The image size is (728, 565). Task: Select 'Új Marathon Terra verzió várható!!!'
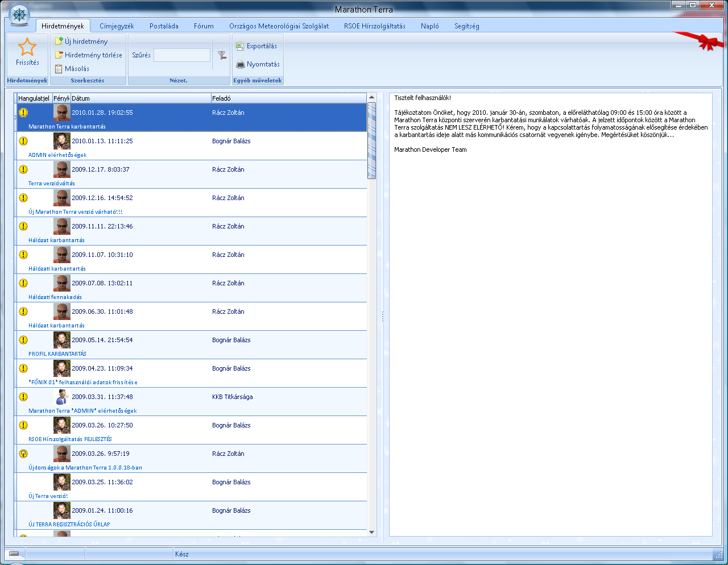coord(76,212)
